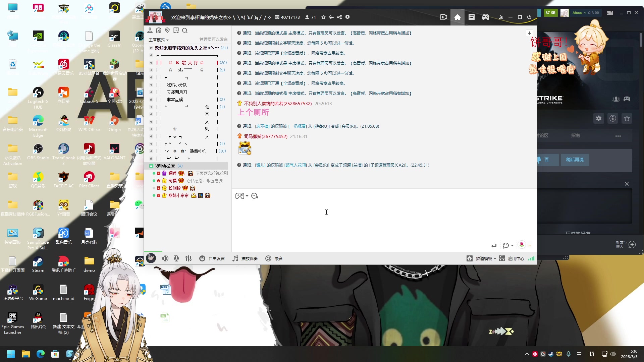Click user link 不找别人借钱的若若 in chat
The width and height of the screenshot is (644, 362).
(278, 104)
